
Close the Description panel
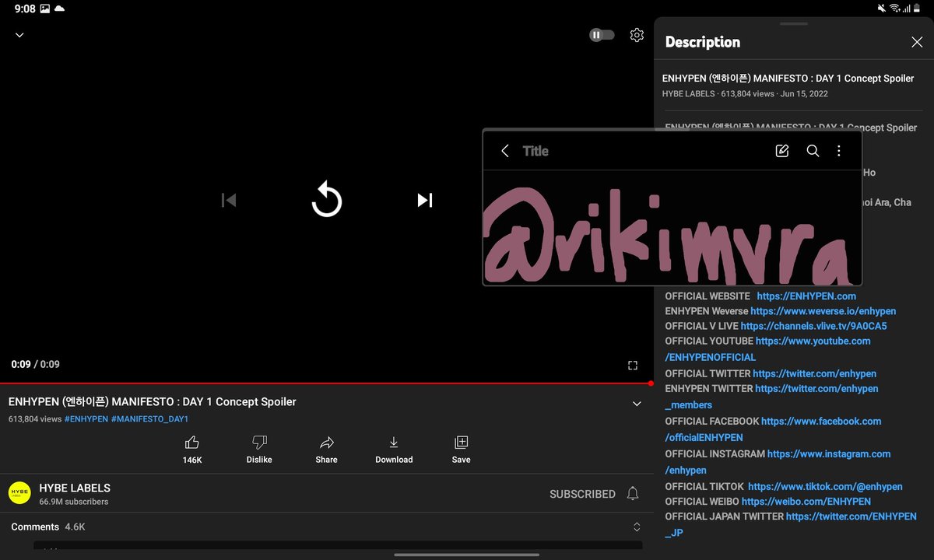tap(917, 42)
